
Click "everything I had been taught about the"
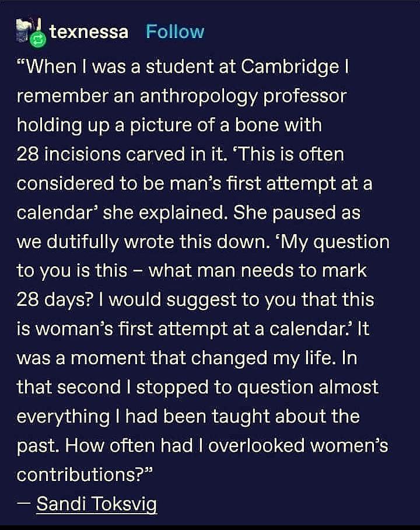point(188,416)
